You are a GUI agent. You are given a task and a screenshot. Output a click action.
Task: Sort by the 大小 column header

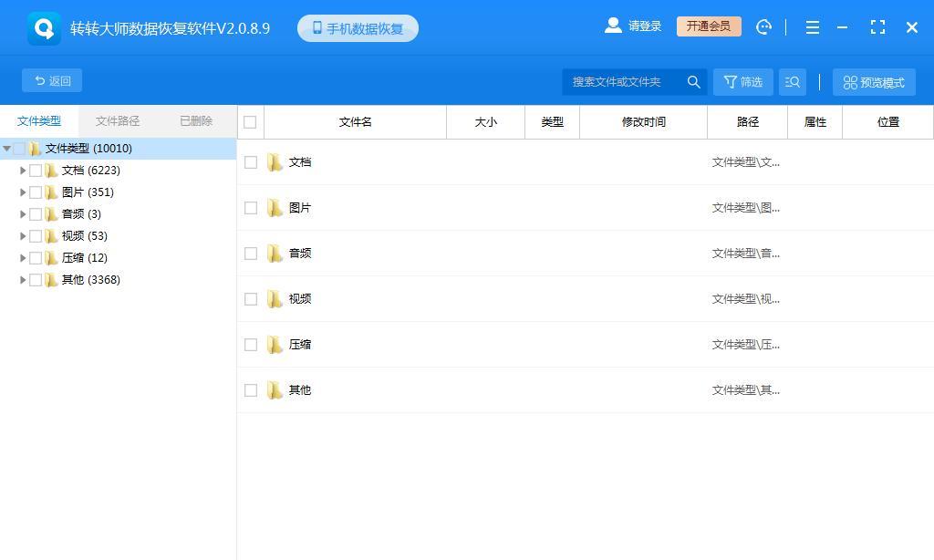[485, 122]
